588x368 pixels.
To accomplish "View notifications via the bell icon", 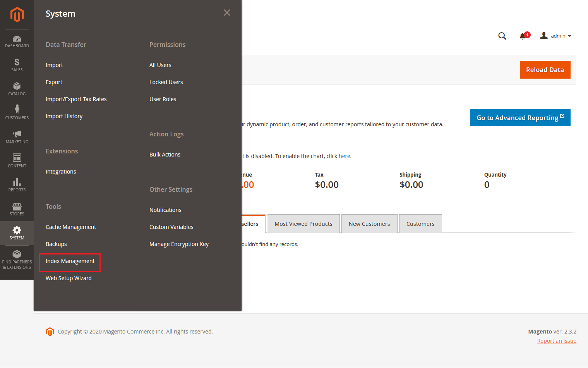I will click(x=522, y=36).
